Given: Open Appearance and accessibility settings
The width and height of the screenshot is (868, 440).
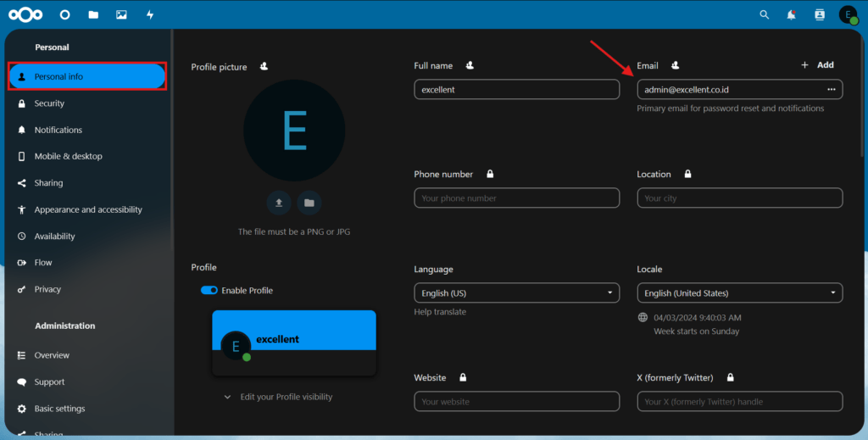Looking at the screenshot, I should 88,209.
